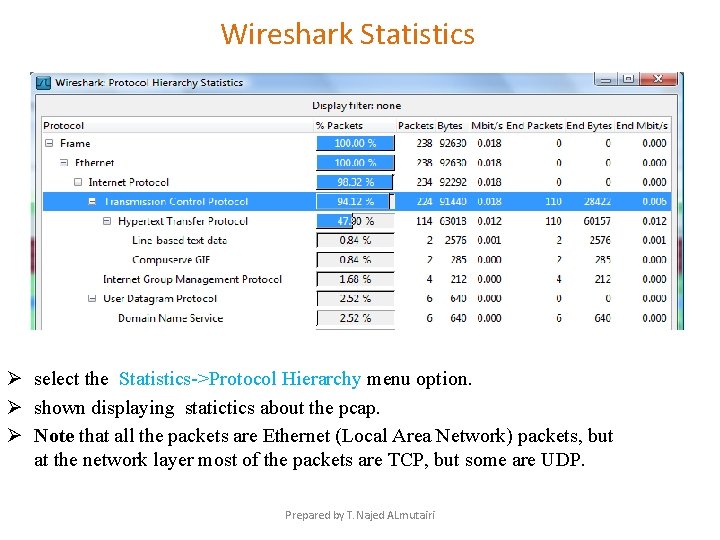This screenshot has height=540, width=720.
Task: Maximize the Protocol Hierarchy Statistics window
Action: pos(628,79)
